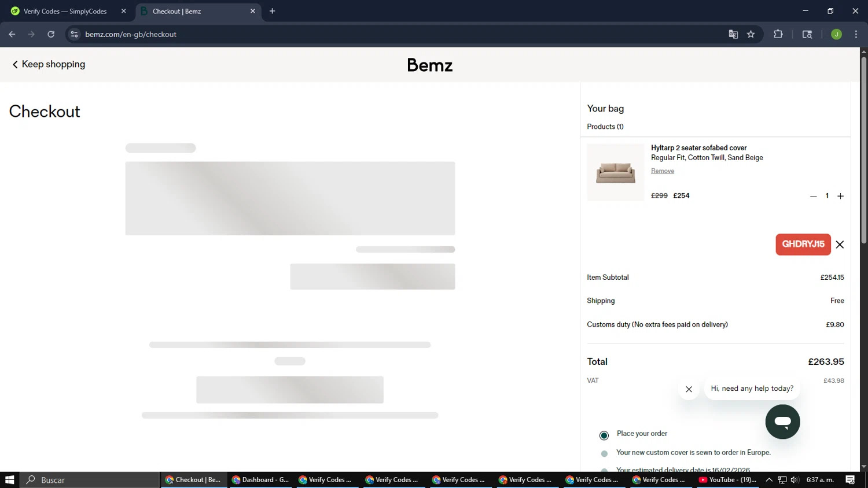
Task: Click the Products (1) label
Action: click(x=605, y=127)
